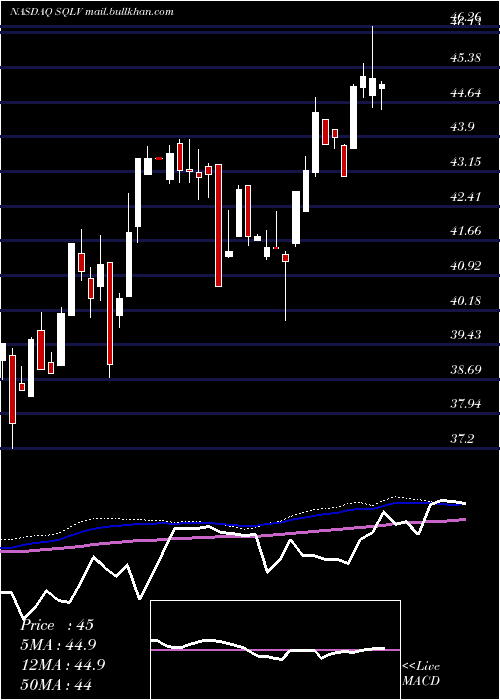
Task: Select the 44.64 price level label
Action: [x=467, y=93]
